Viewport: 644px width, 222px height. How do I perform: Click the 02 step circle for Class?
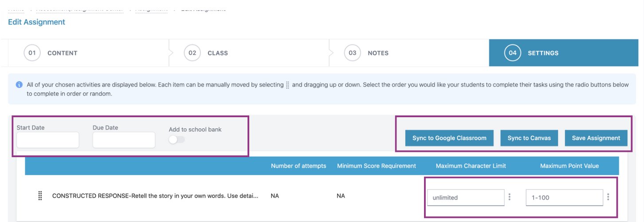pos(192,53)
